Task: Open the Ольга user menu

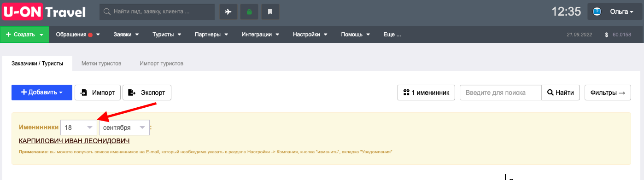Action: tap(615, 12)
